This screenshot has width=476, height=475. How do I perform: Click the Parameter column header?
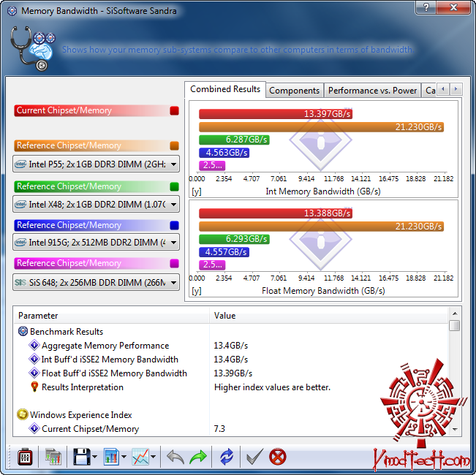click(111, 316)
